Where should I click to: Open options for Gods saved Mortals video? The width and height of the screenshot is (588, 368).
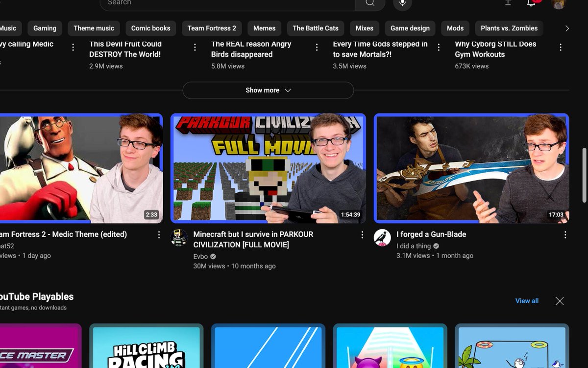point(439,47)
